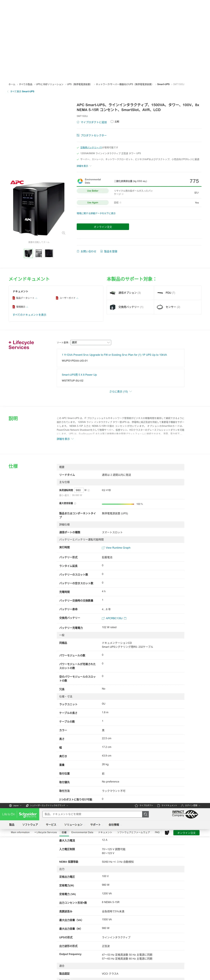Viewport: 210px width, 980px height.
Task: Open the ソート基準 選択 dropdown
Action: 91,342
